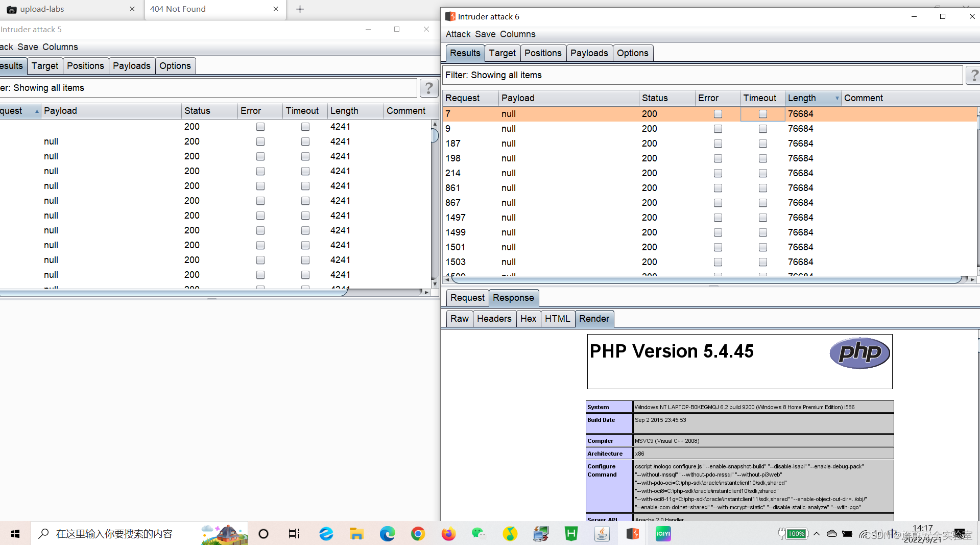Image resolution: width=980 pixels, height=545 pixels.
Task: Click filter bar in Intruder attack 6
Action: coord(702,75)
